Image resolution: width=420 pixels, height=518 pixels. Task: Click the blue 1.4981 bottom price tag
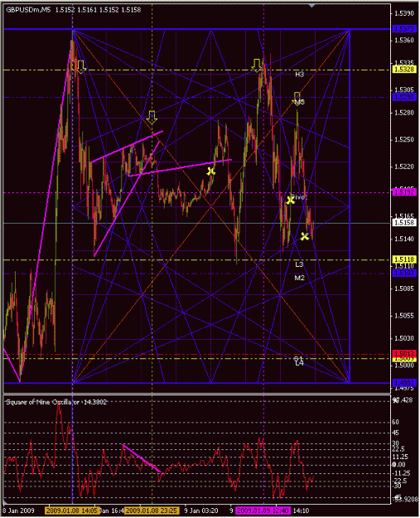coord(405,383)
